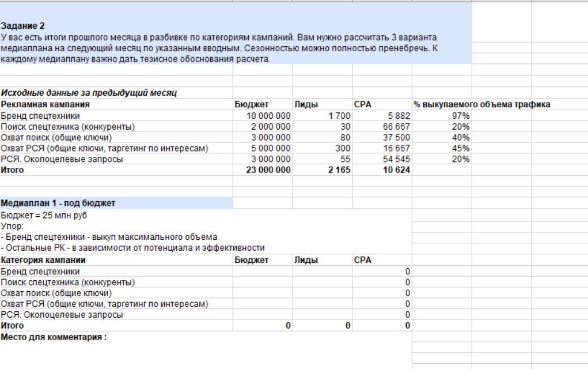The image size is (588, 369).
Task: Click the 'Бюджет = 25 млн руб' cell
Action: (44, 216)
